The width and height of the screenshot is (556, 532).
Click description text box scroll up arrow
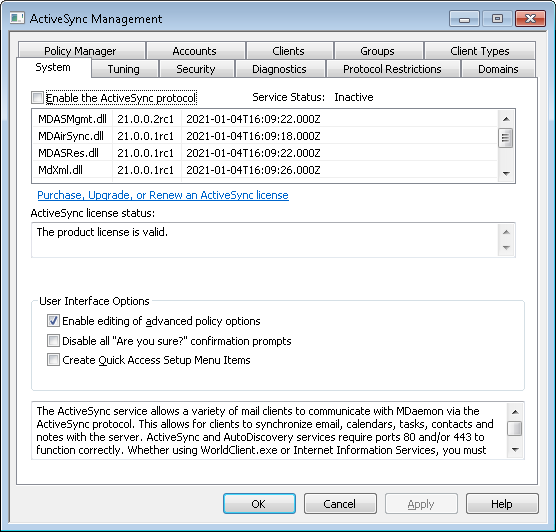515,412
